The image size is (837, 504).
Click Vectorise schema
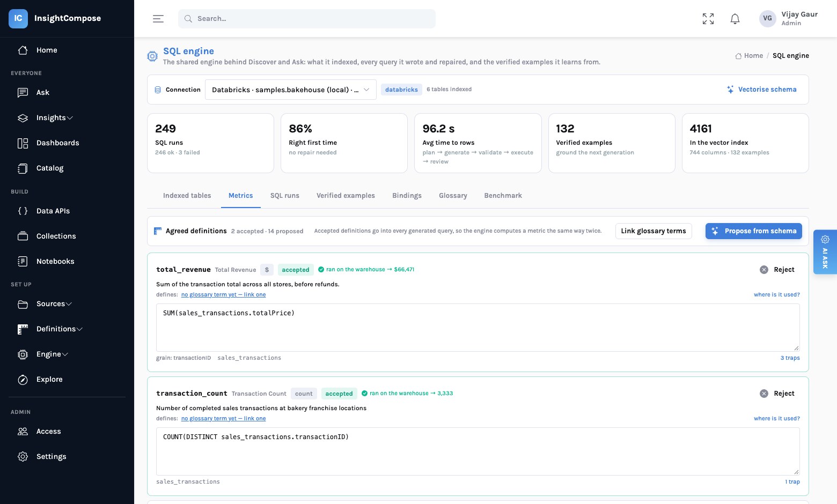[x=761, y=90]
